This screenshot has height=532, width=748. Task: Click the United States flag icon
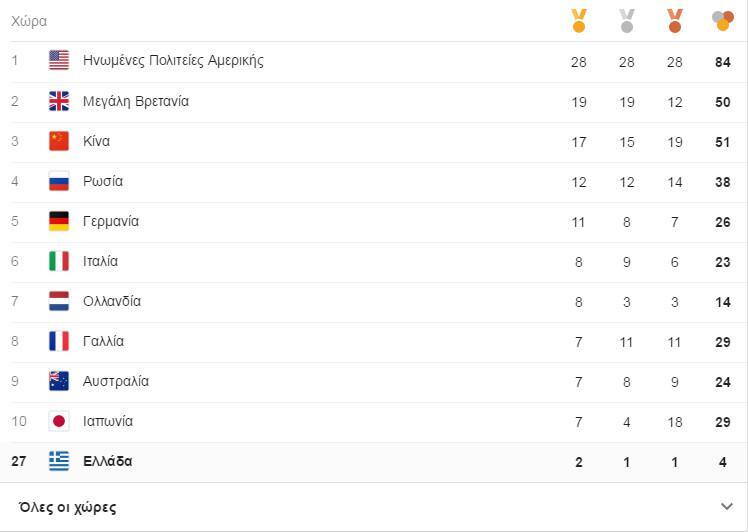[59, 61]
